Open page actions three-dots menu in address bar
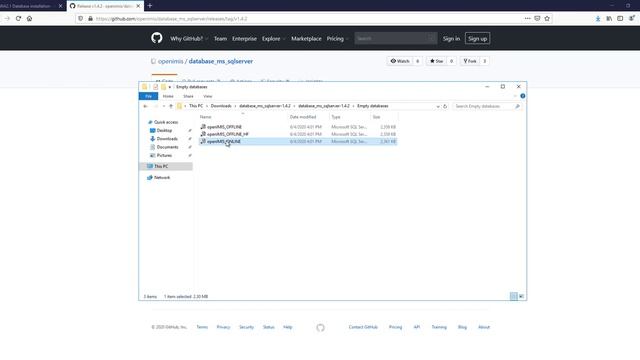Screen dimensions: 640x360 527,18
